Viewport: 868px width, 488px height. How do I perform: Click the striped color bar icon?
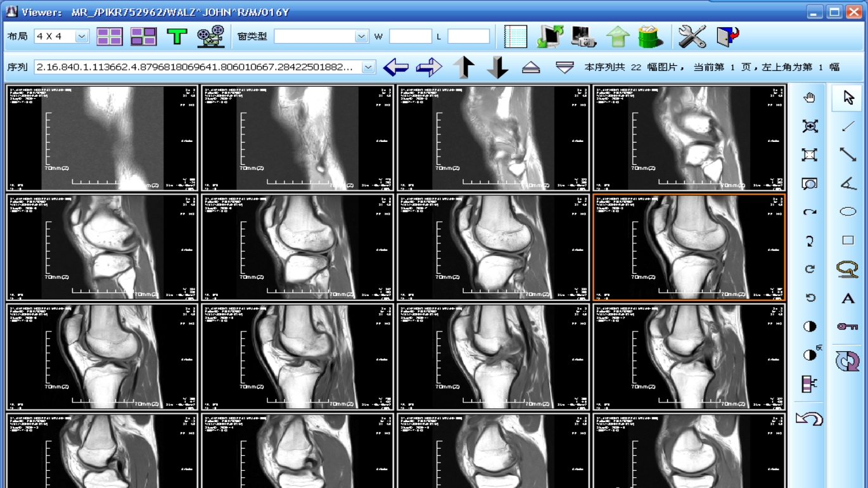(x=809, y=384)
